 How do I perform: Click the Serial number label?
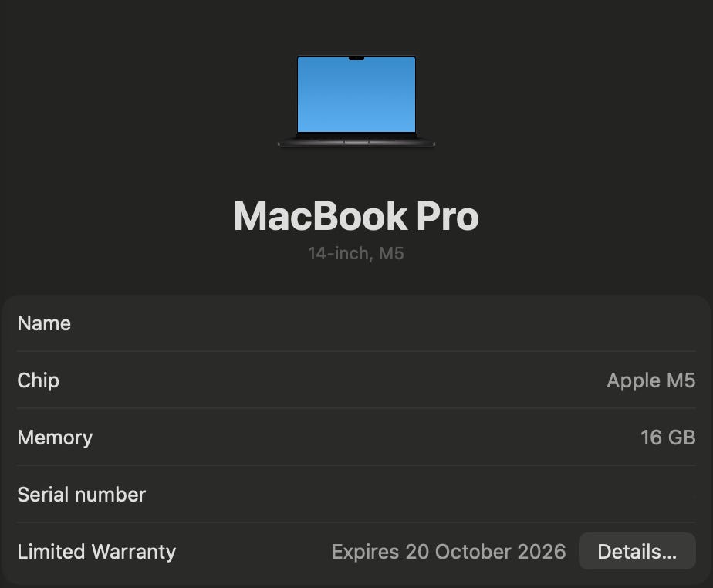(81, 495)
